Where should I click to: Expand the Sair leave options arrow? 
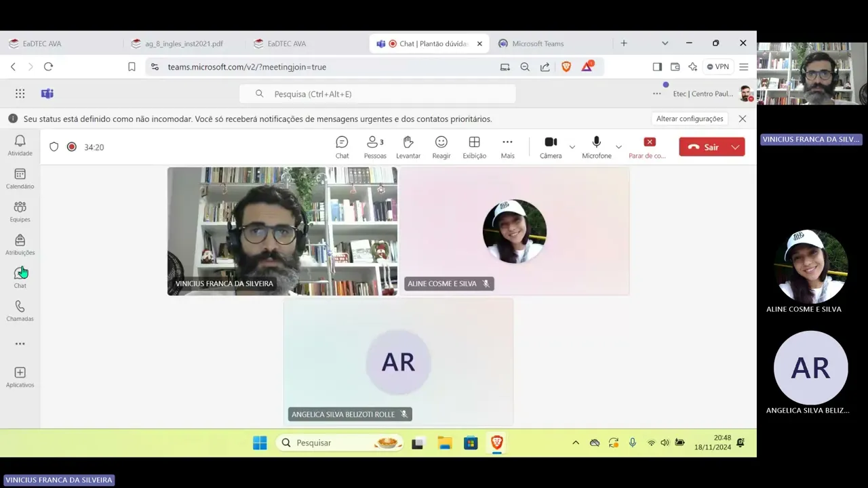coord(736,147)
